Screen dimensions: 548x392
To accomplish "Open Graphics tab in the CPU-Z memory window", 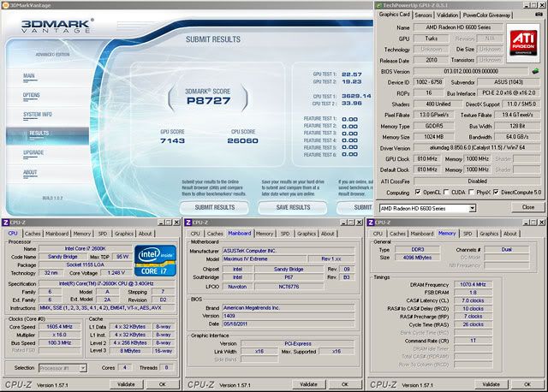I will point(489,234).
